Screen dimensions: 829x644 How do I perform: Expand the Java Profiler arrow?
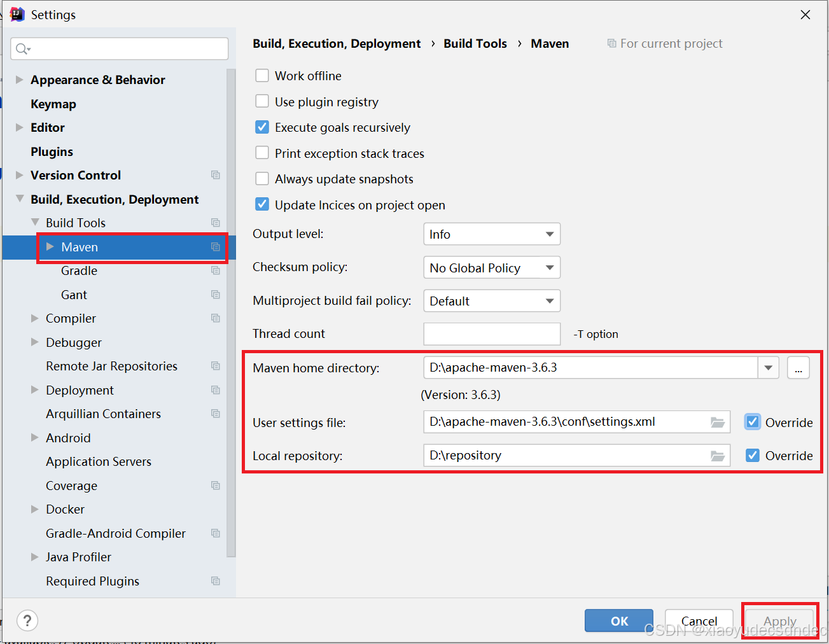(x=35, y=557)
